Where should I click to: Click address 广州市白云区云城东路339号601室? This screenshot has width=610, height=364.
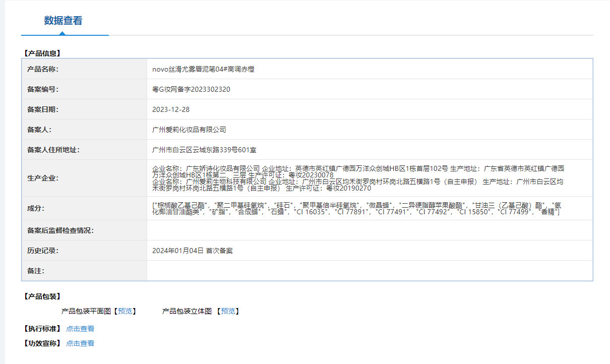coord(205,150)
